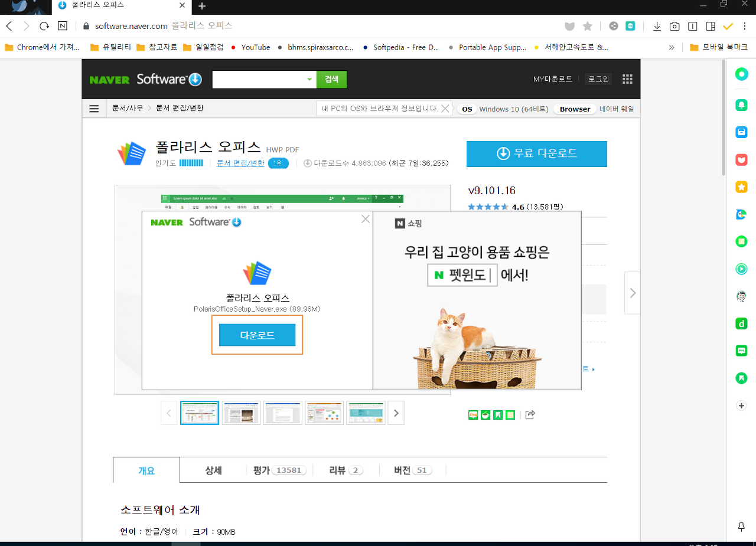756x546 pixels.
Task: Open the 문서 편집/변환 ranking link
Action: click(240, 163)
